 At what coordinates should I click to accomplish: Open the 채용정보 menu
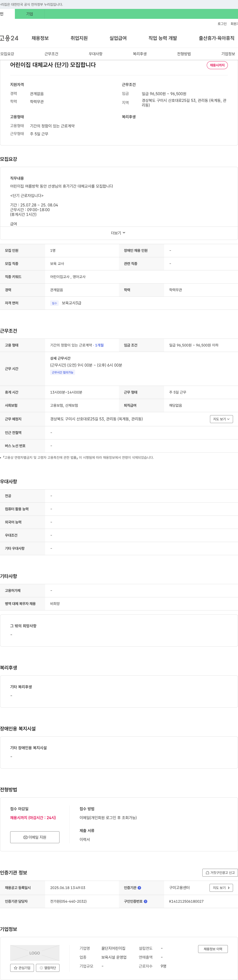pos(40,38)
